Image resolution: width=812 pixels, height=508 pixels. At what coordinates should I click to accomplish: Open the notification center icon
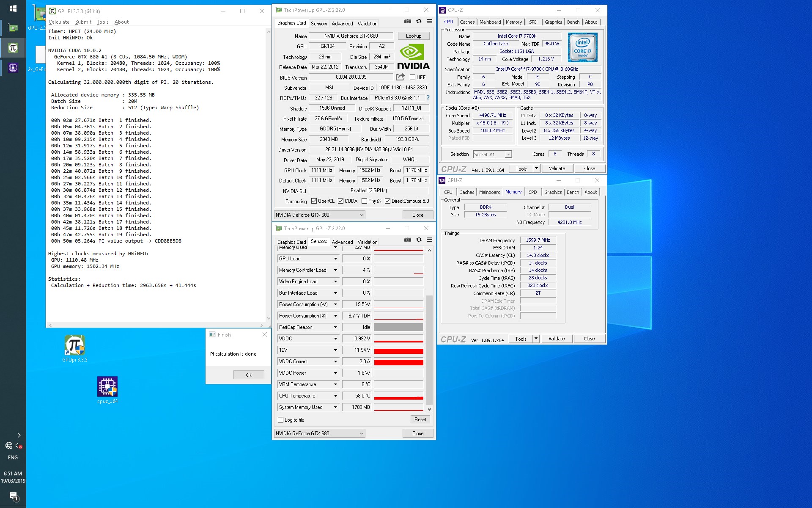[x=13, y=496]
